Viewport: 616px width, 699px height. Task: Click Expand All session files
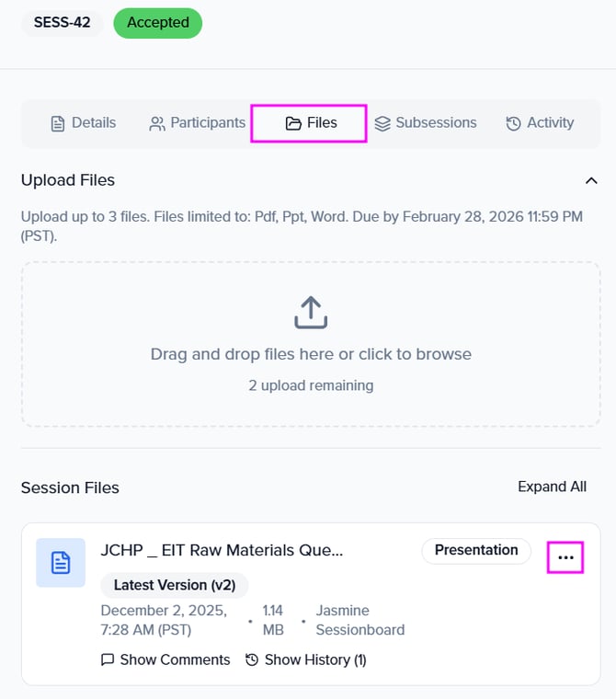click(x=552, y=487)
